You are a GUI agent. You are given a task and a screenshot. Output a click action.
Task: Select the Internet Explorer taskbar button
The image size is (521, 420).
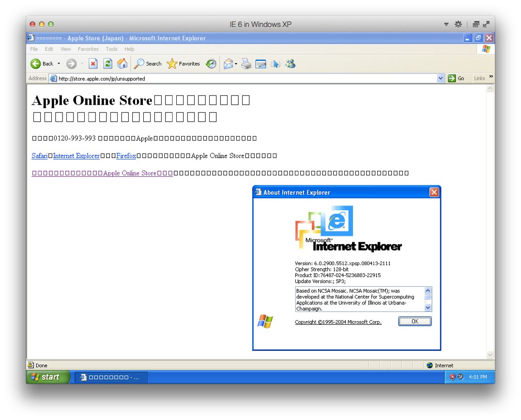point(111,377)
